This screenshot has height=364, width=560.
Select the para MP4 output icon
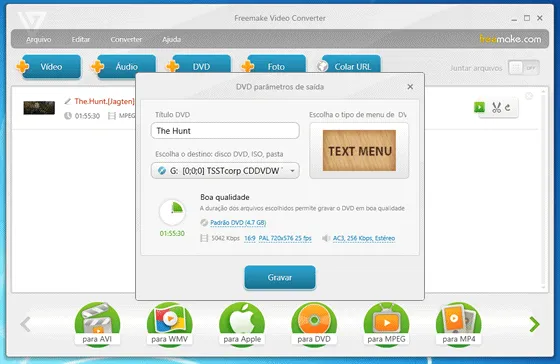(x=459, y=324)
